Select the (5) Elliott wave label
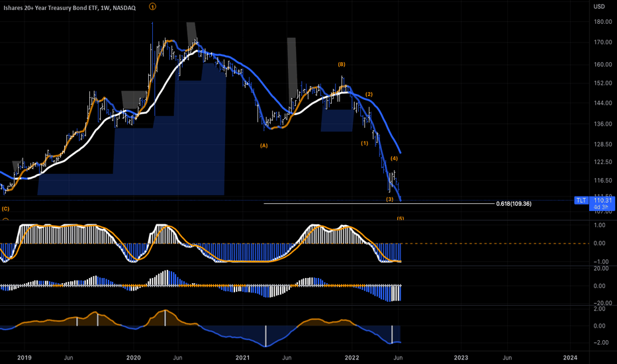 tap(400, 218)
